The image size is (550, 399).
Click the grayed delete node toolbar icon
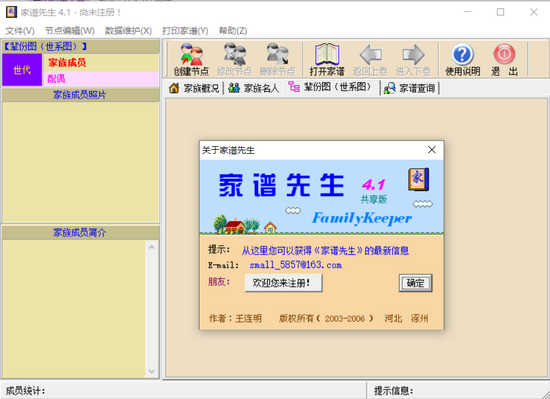tap(277, 54)
